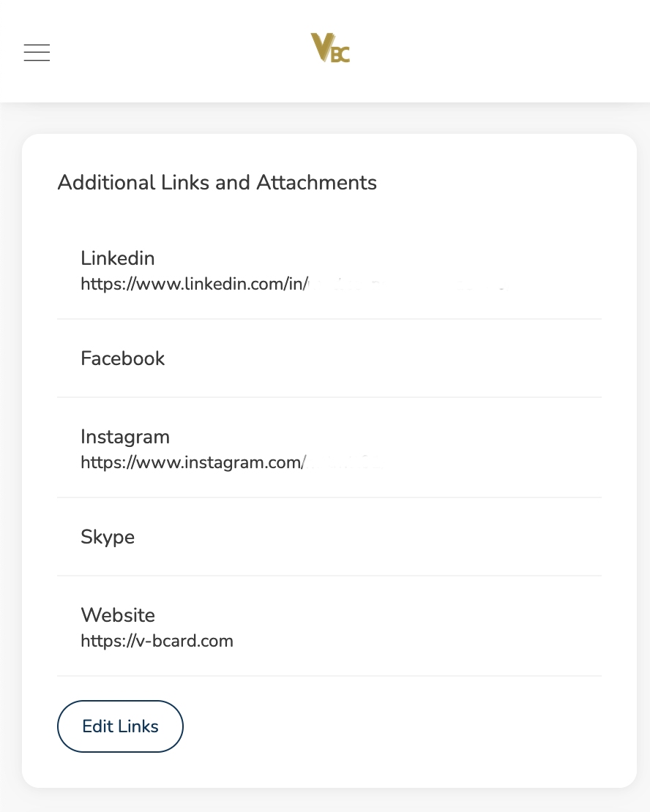Image resolution: width=650 pixels, height=812 pixels.
Task: Open the LinkedIn profile URL
Action: tap(293, 284)
